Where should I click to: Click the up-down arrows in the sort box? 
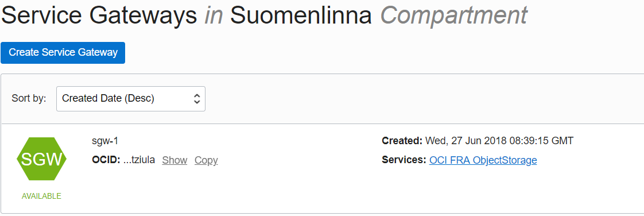(x=197, y=99)
